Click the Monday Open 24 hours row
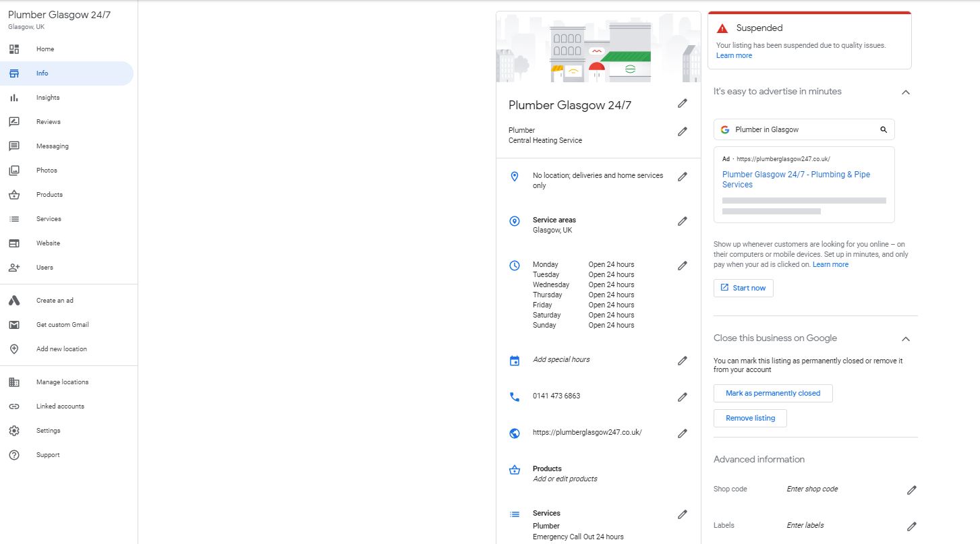 coord(583,264)
